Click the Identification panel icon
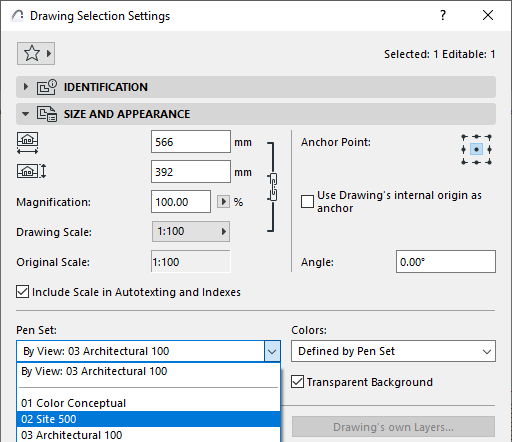The width and height of the screenshot is (512, 442). [x=47, y=87]
